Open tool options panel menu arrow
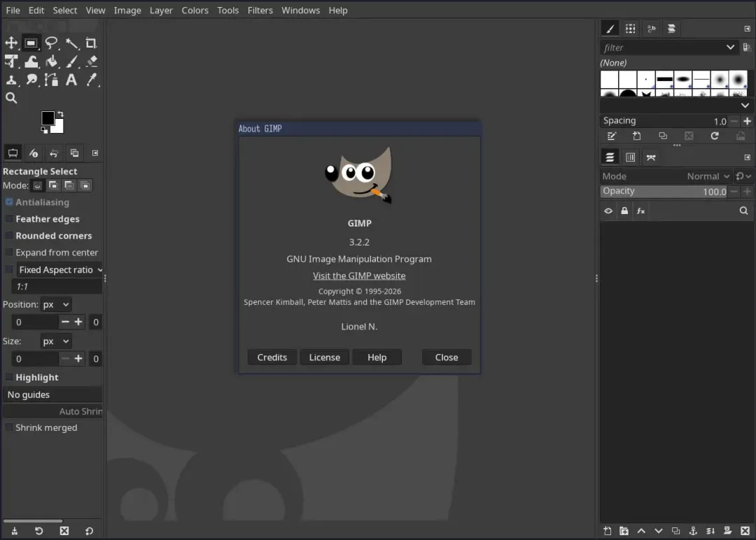 pos(95,153)
